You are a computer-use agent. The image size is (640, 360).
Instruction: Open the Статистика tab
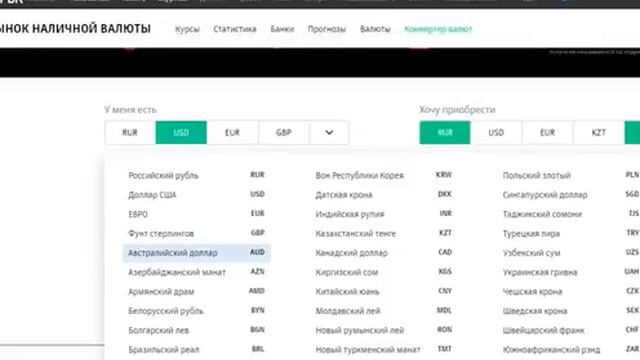235,29
